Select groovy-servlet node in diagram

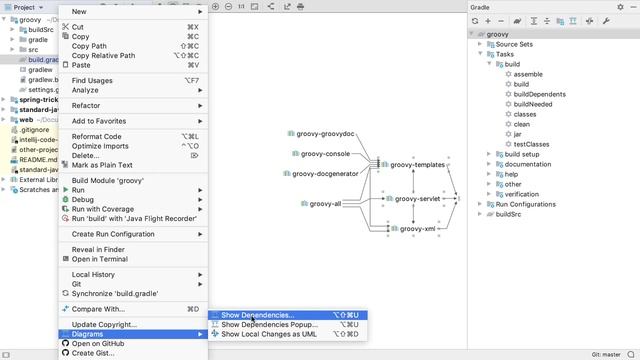tap(413, 199)
